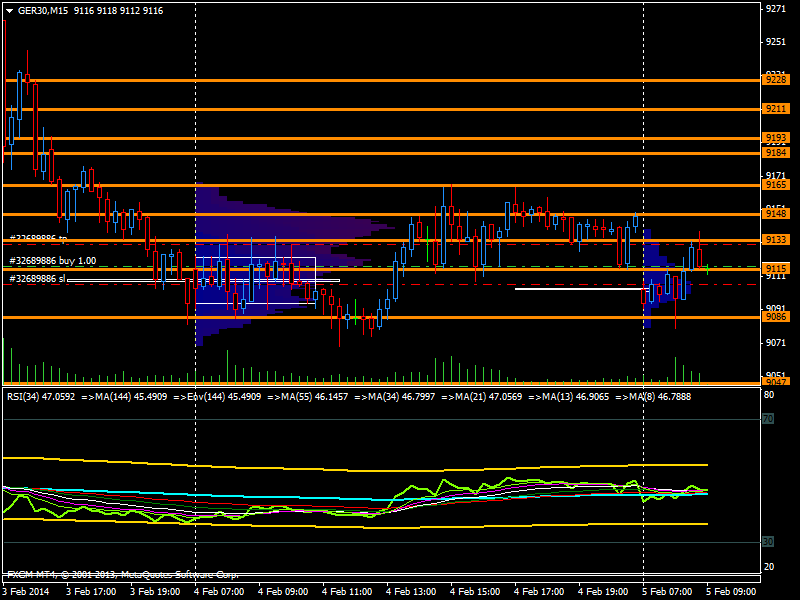This screenshot has width=800, height=600.
Task: Select the 9193 orange price label
Action: [775, 138]
